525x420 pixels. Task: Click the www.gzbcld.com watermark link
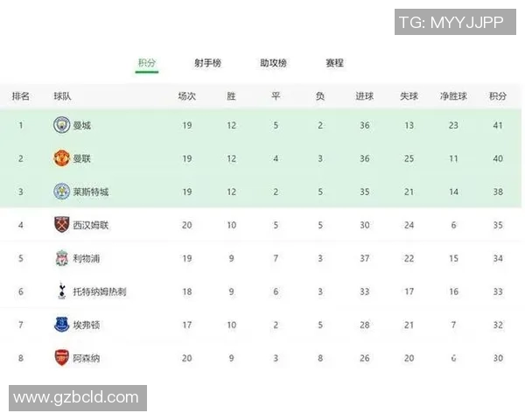click(76, 398)
